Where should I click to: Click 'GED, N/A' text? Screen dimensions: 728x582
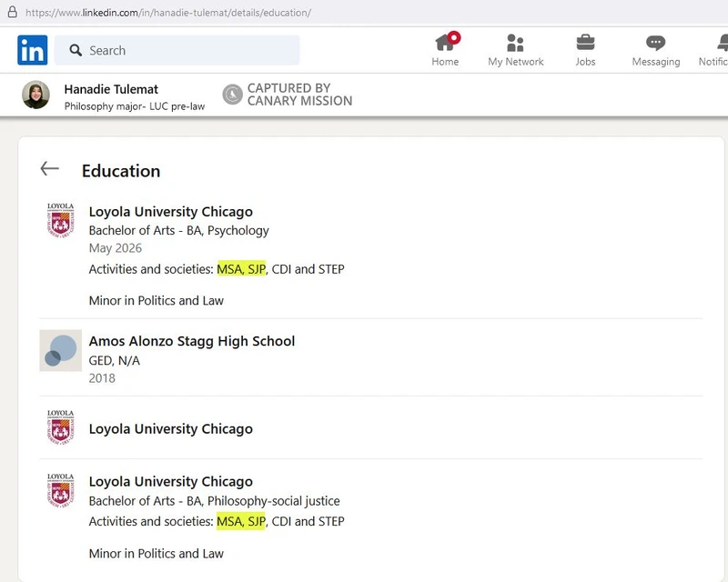115,361
